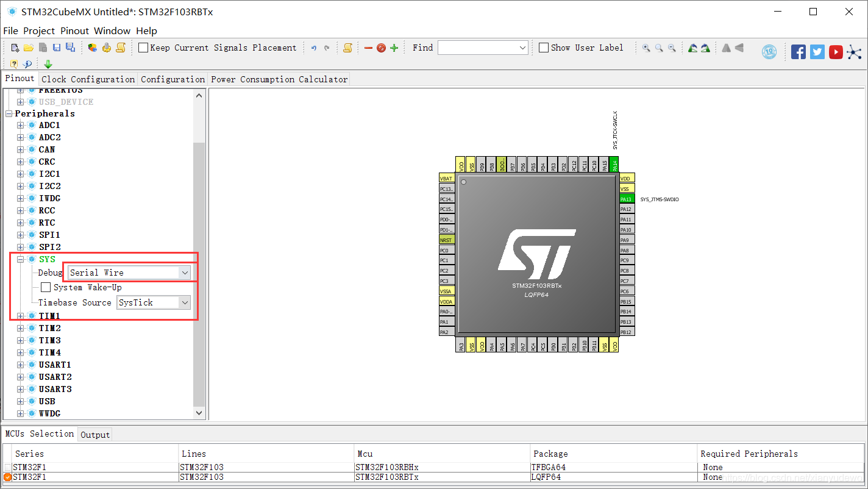Click the STM32CubeMX 10th anniversary badge icon
The image size is (868, 489).
point(769,52)
